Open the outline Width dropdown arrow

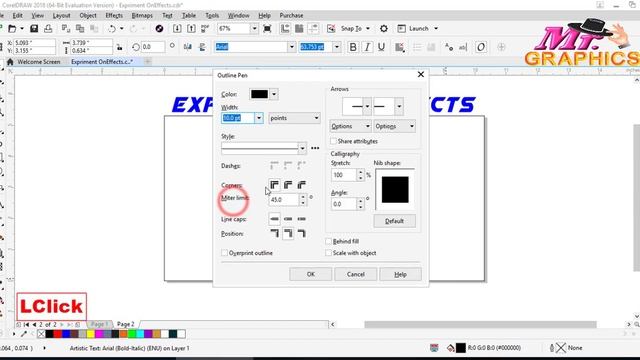[259, 118]
